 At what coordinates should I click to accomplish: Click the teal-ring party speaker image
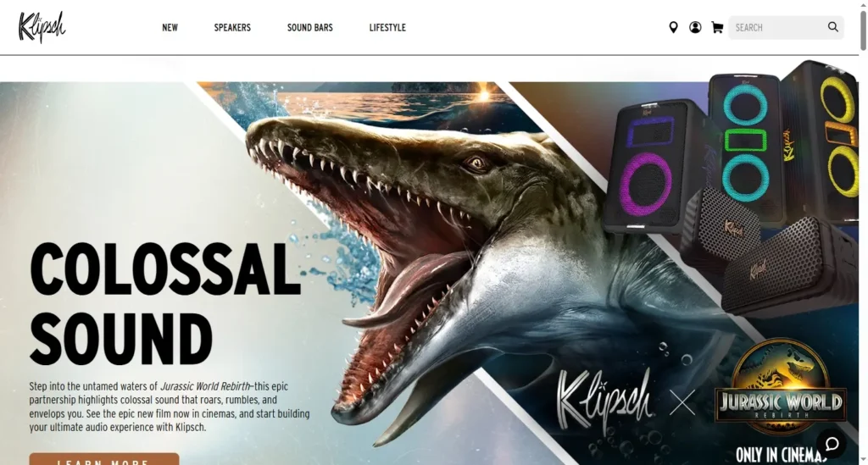click(x=744, y=144)
